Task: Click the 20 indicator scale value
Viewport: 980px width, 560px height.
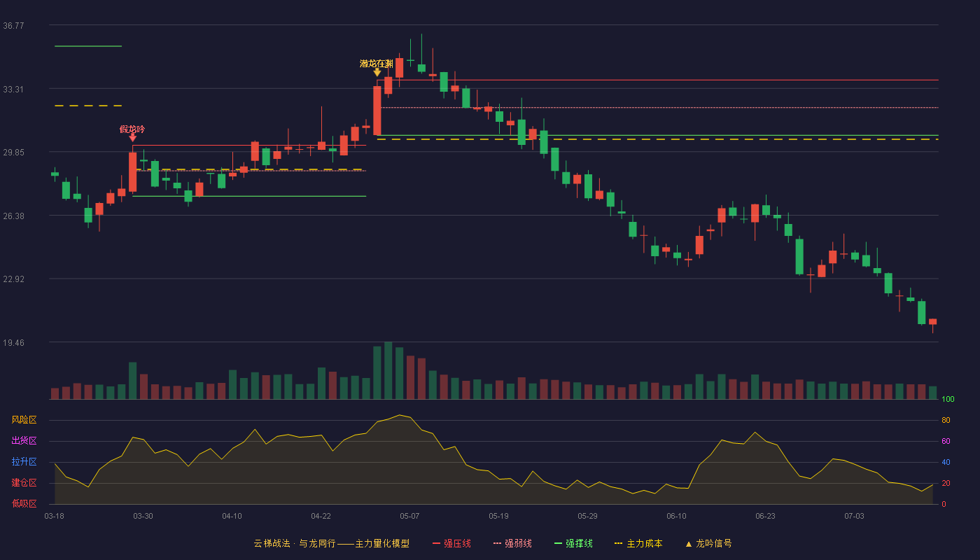Action: tap(946, 483)
